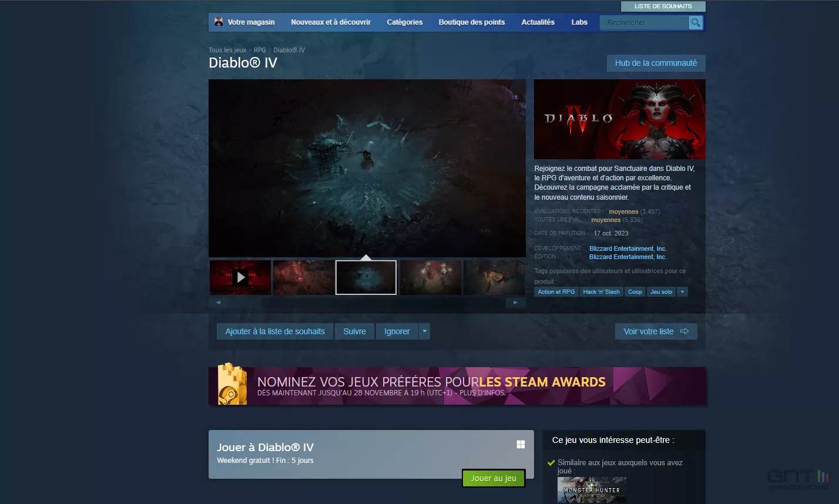This screenshot has width=839, height=504.
Task: Click Diablo® IV breadcrumb link
Action: point(289,50)
